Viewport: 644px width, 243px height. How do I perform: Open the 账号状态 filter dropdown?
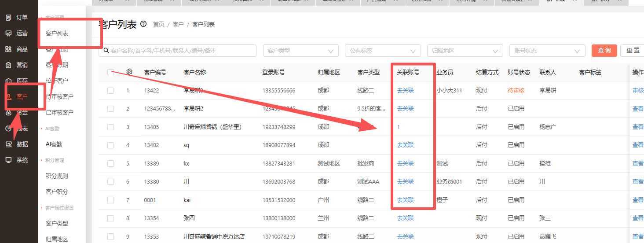coord(547,51)
